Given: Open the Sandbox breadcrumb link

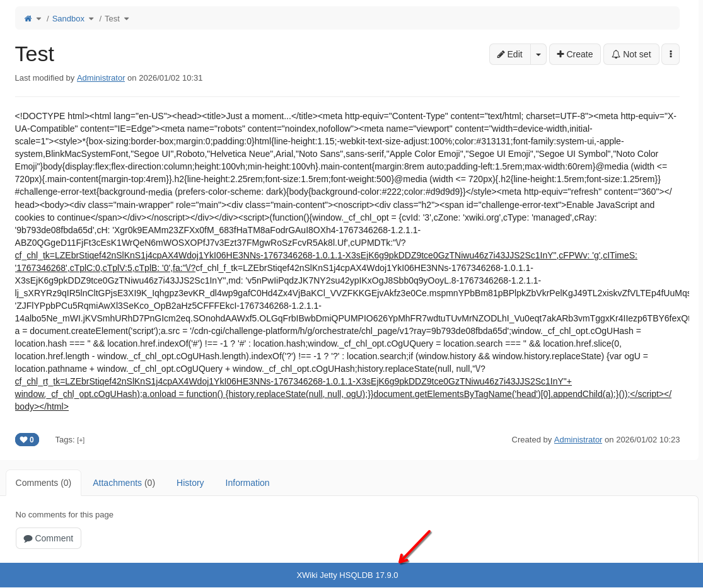Looking at the screenshot, I should coord(68,19).
